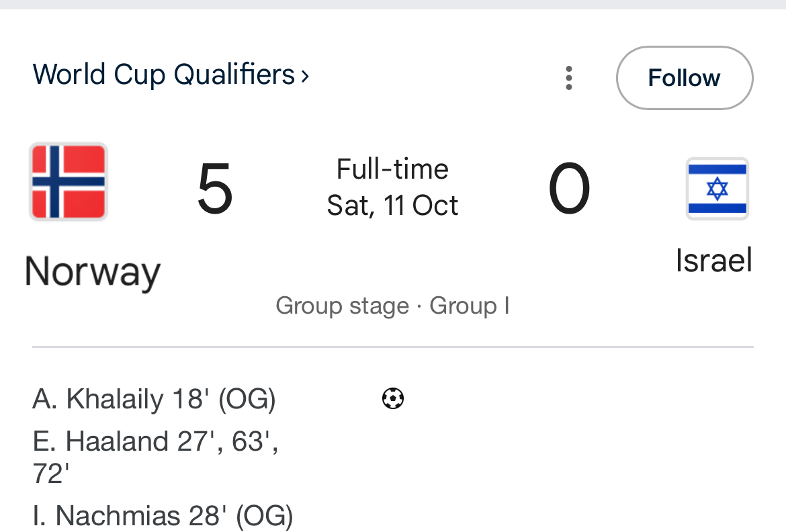Screen dimensions: 786x532
Task: Open the World Cup Qualifiers link
Action: (x=163, y=75)
